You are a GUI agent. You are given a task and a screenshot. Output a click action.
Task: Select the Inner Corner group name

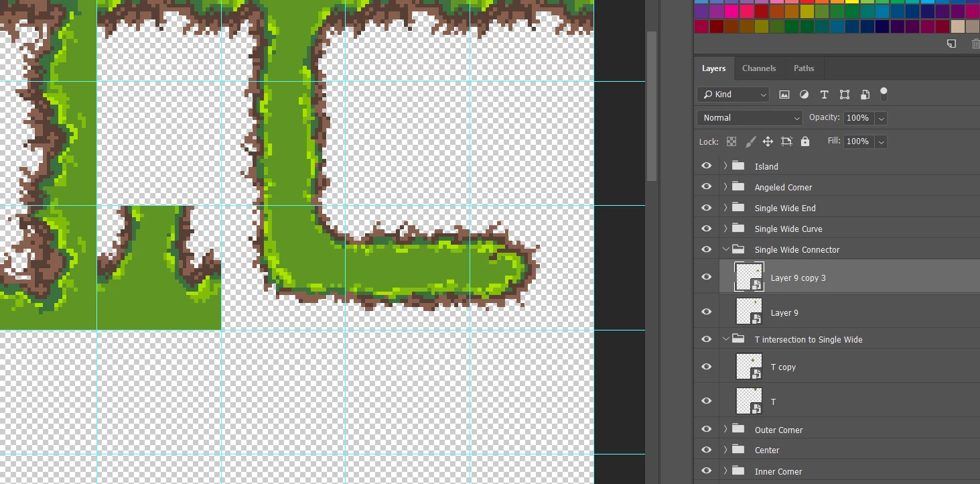click(x=778, y=471)
